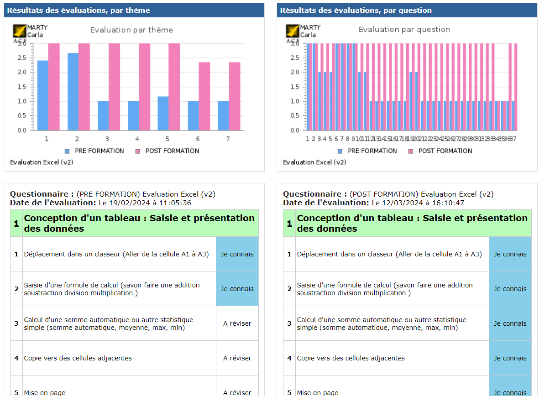Click the pink POST FORMATION legend swatch in theme chart
Screen dimensions: 550x396
tap(138, 151)
